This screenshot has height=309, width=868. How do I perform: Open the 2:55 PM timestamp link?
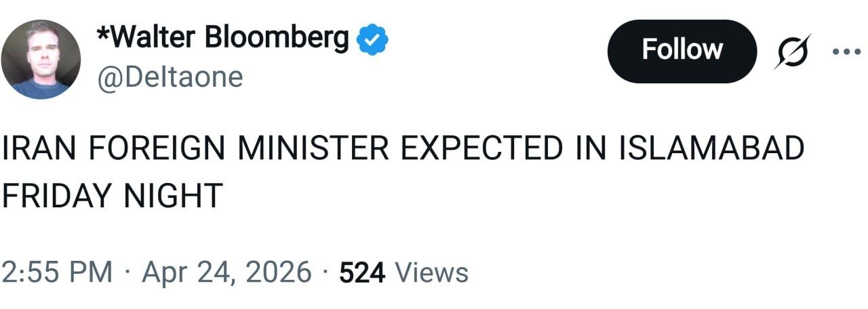click(x=57, y=272)
